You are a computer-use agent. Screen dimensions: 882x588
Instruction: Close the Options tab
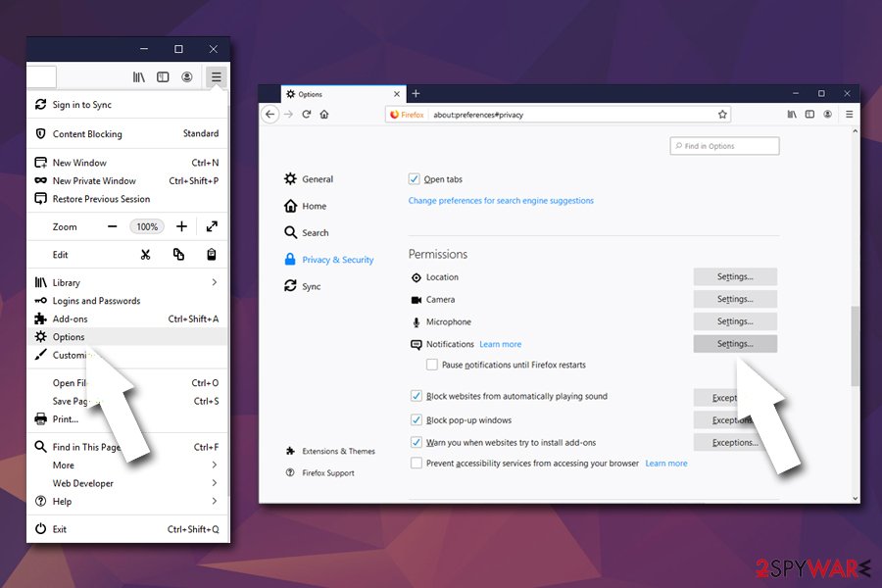coord(397,94)
